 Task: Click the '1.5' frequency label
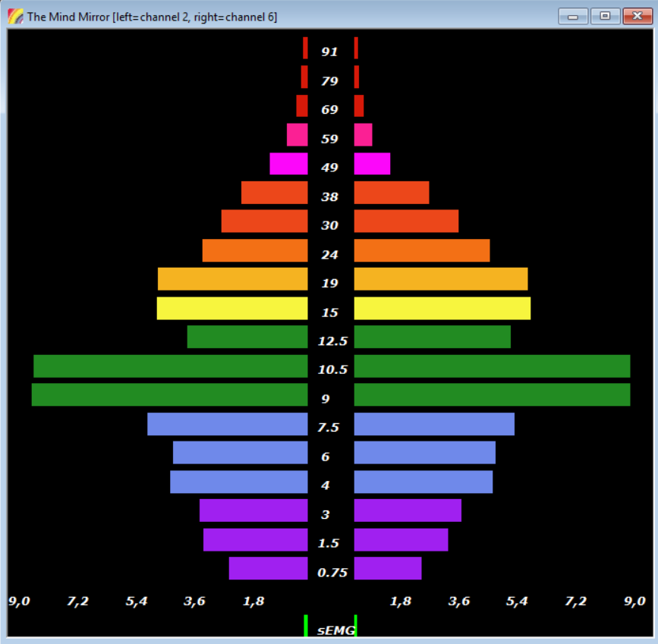point(328,543)
